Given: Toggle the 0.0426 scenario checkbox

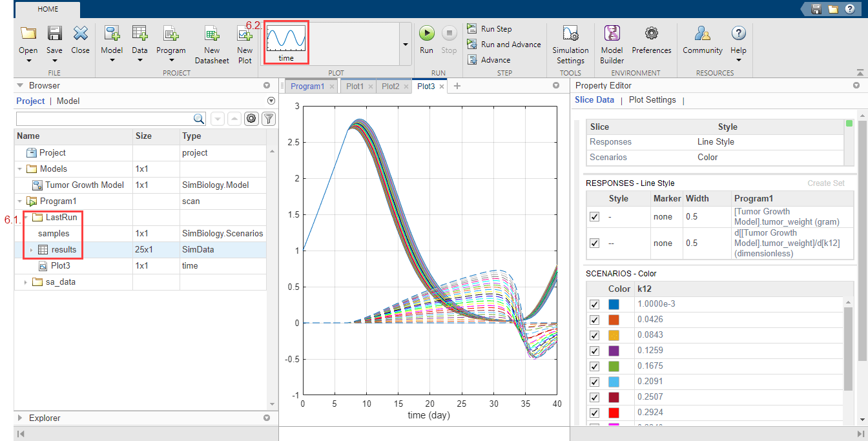Looking at the screenshot, I should 594,320.
